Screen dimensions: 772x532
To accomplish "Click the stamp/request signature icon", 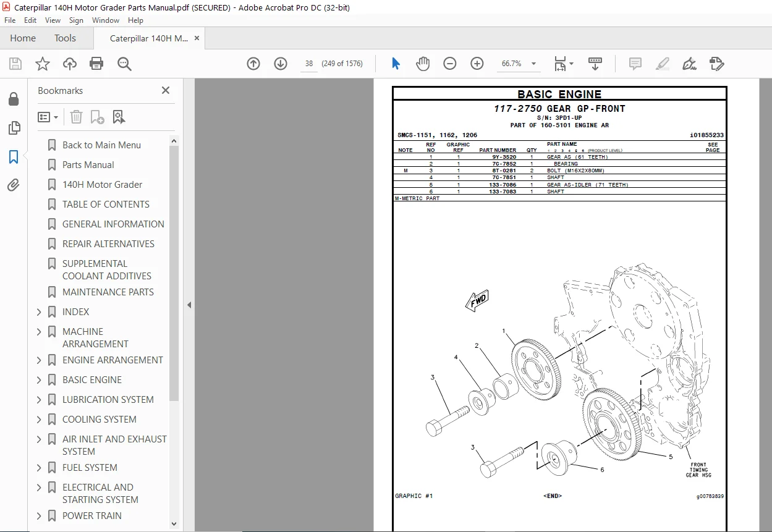I will pos(716,64).
